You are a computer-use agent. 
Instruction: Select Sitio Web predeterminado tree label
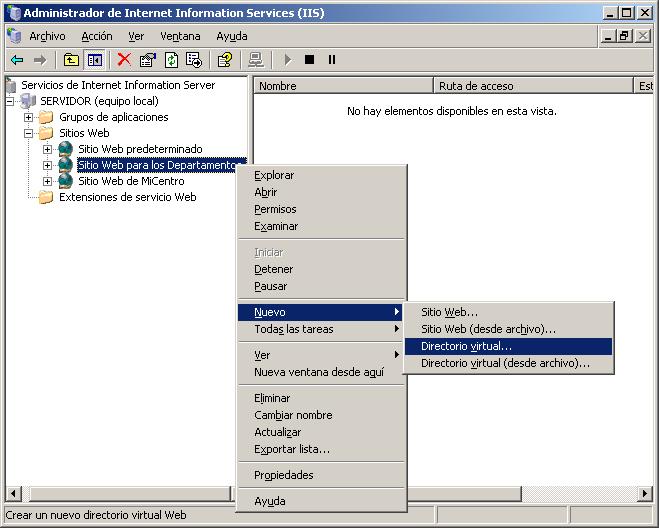[140, 149]
